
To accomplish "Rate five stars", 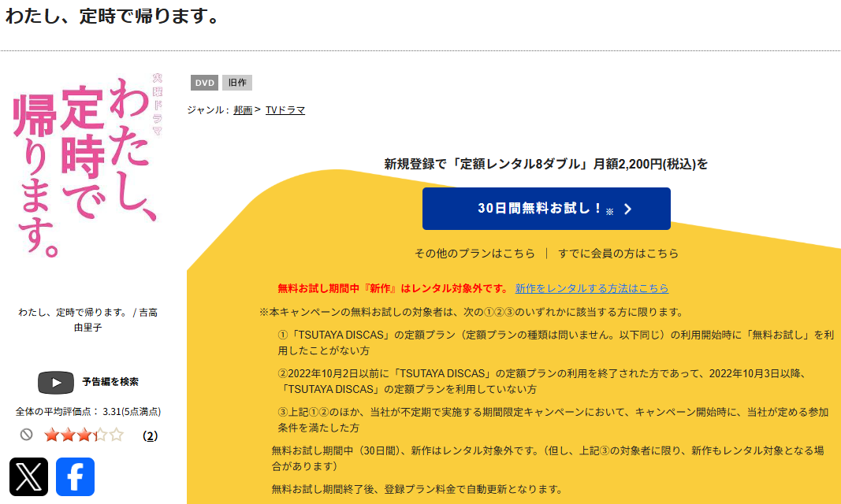I will point(117,435).
